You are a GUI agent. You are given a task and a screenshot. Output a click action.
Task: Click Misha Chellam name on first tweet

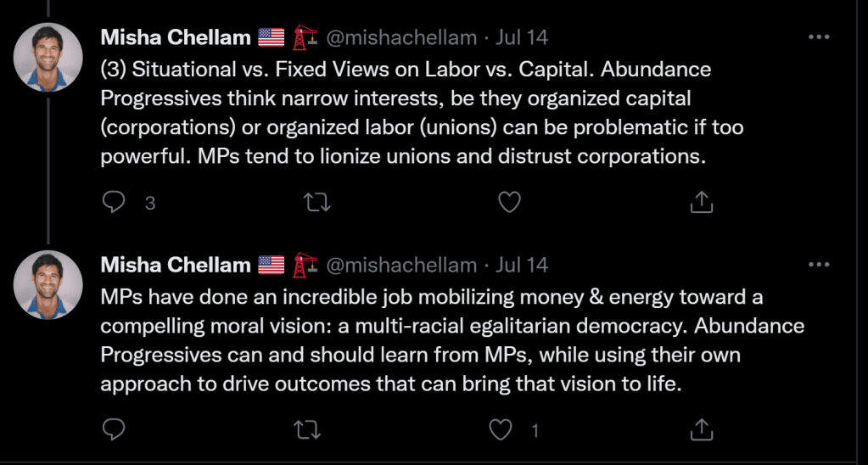click(x=176, y=37)
